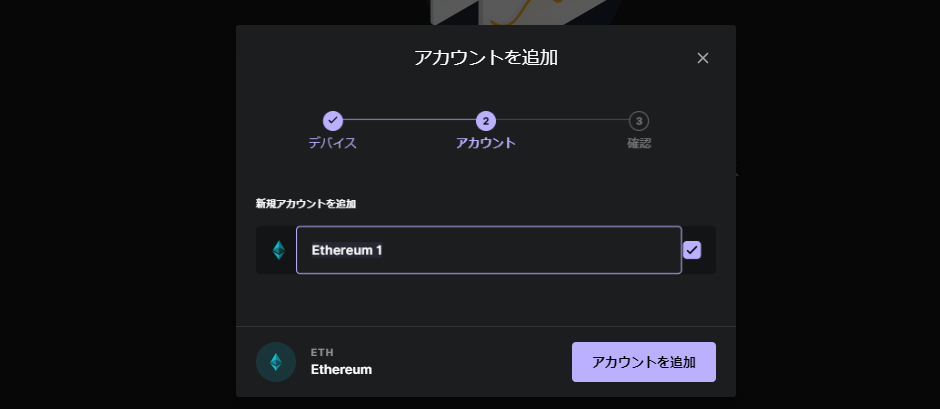Click the step 3 numbered circle
Viewport: 940px width, 409px height.
(x=638, y=121)
